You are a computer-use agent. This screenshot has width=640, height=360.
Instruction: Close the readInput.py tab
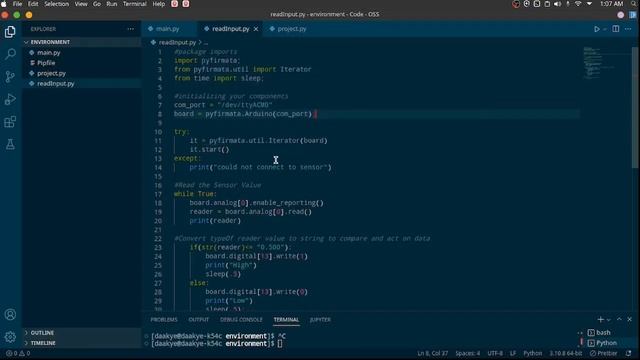coord(256,29)
